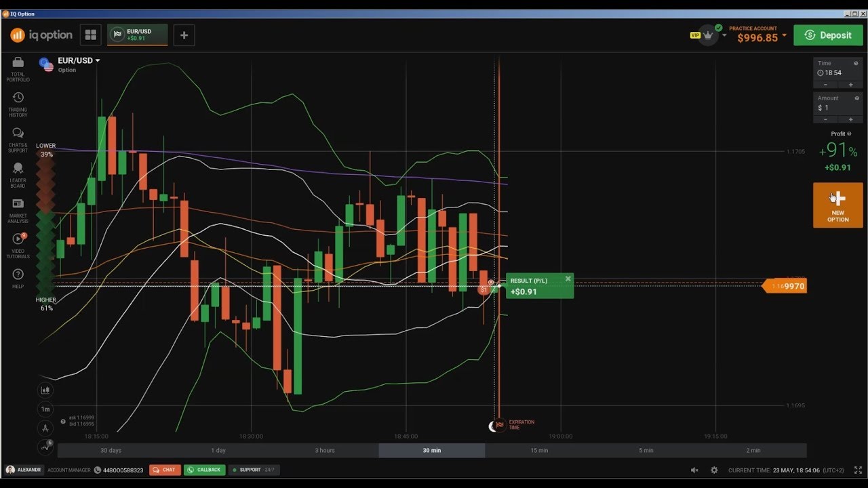Viewport: 868px width, 488px height.
Task: Close the Result (P/L) popup
Action: [568, 279]
